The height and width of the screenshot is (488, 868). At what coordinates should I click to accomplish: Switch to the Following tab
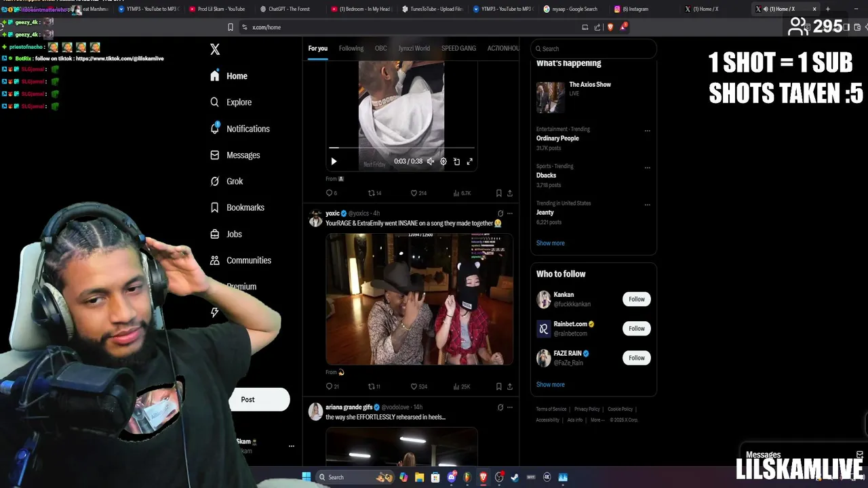point(351,48)
